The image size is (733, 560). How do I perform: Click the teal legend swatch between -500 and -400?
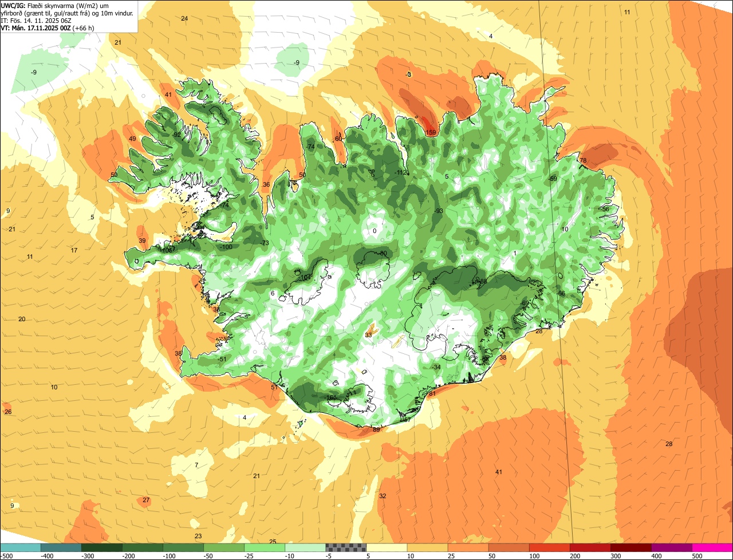coord(20,547)
